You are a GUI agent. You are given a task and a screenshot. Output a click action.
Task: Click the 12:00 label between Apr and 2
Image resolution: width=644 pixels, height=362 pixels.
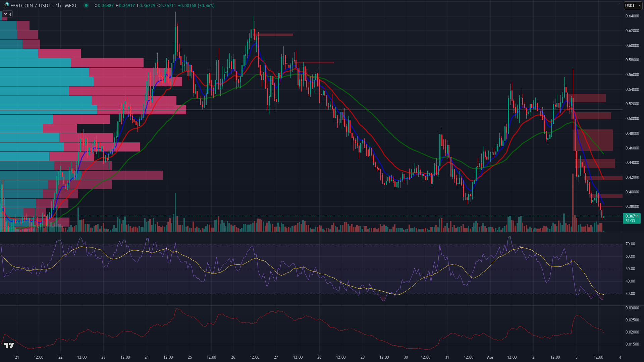click(x=512, y=357)
